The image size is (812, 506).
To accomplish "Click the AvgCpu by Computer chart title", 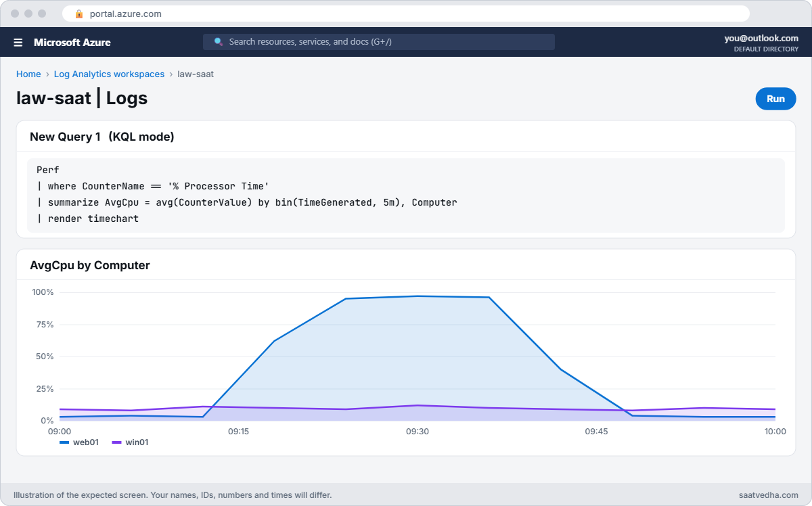I will click(90, 265).
